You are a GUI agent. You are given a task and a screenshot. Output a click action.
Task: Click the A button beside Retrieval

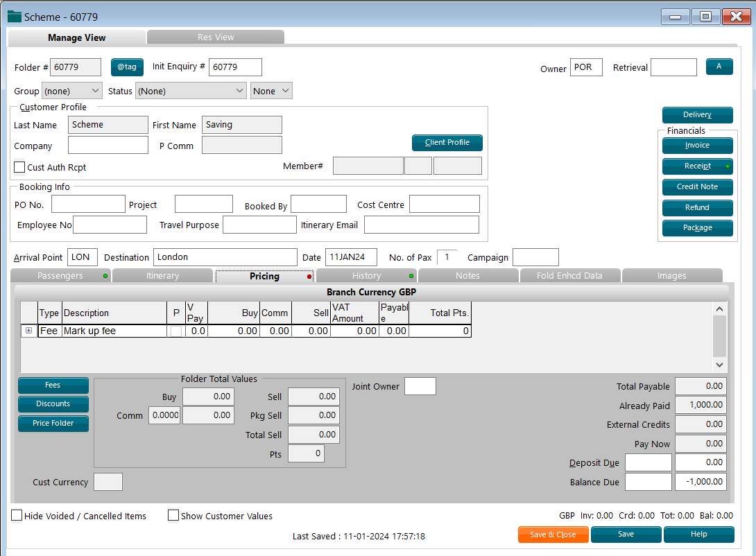tap(719, 67)
